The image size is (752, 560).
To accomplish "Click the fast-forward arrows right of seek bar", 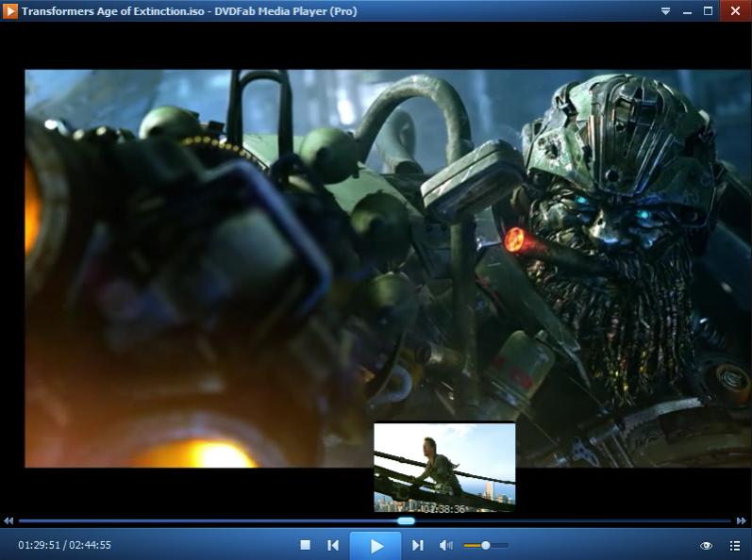I will pyautogui.click(x=742, y=520).
